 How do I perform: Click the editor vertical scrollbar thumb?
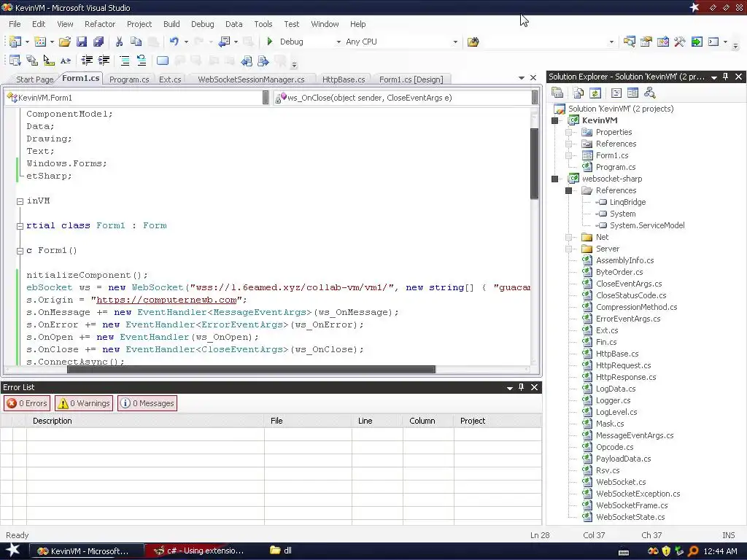[x=535, y=163]
